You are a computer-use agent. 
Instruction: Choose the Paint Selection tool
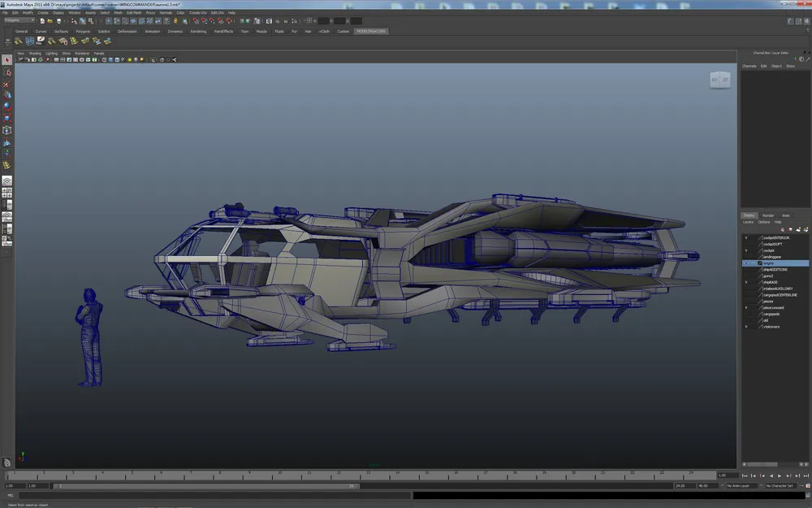tap(7, 84)
